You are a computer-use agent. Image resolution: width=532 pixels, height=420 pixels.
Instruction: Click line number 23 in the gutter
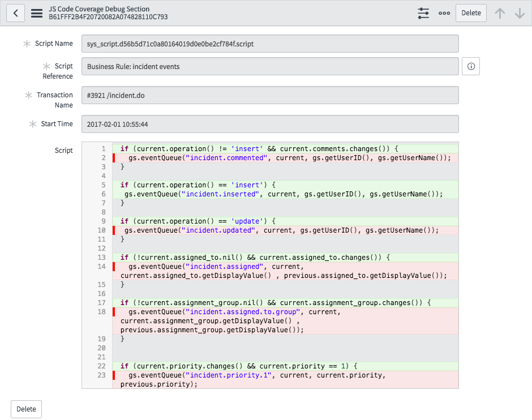[x=102, y=375]
